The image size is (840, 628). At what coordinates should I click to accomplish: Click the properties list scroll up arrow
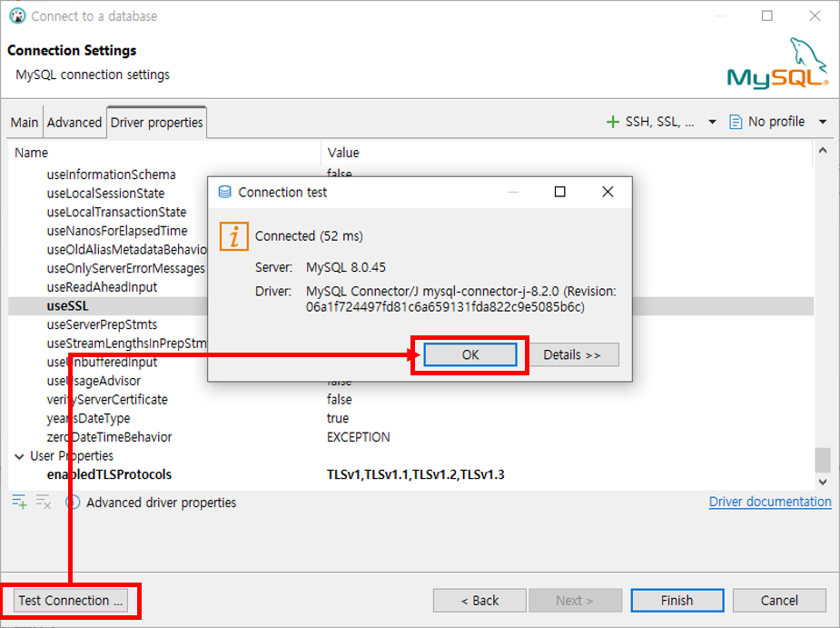point(823,151)
